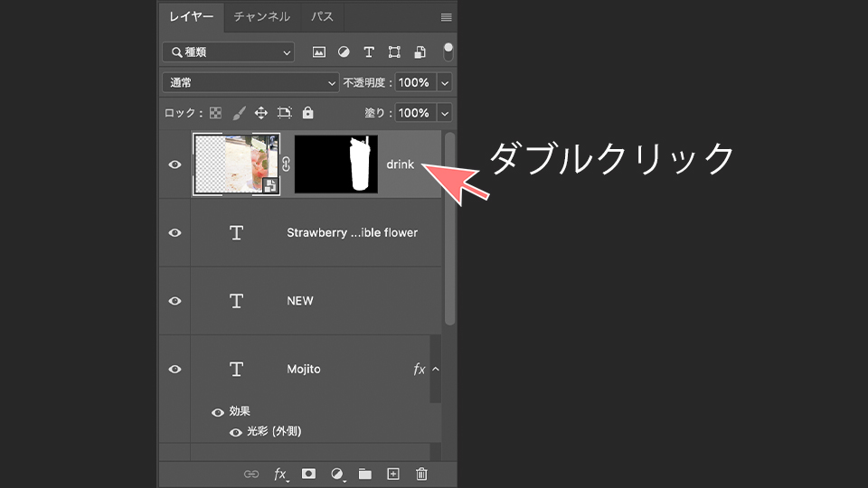Image resolution: width=868 pixels, height=488 pixels.
Task: Filter for adjustment layers icon
Action: click(x=344, y=52)
